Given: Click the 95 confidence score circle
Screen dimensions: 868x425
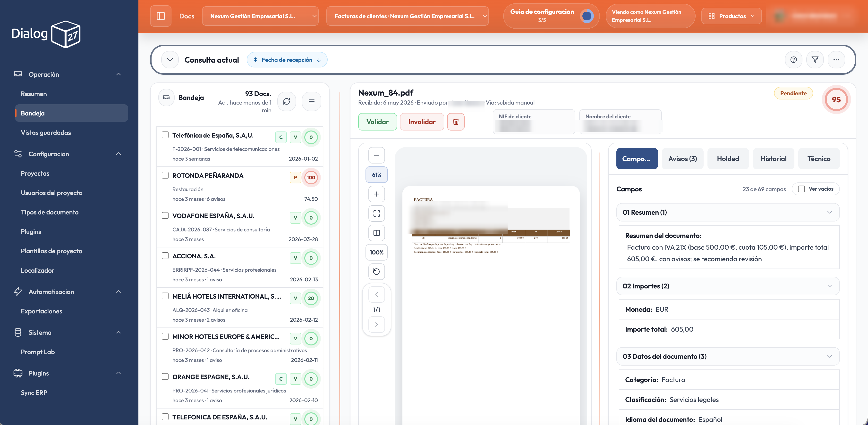Looking at the screenshot, I should tap(836, 100).
